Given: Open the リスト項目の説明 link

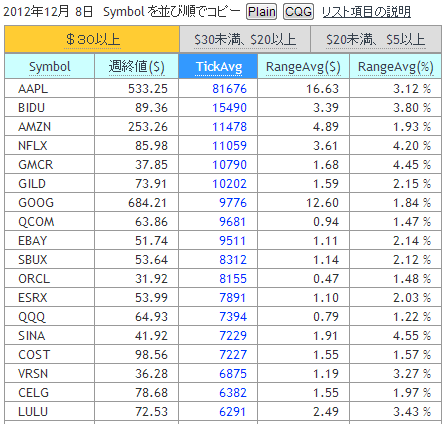Looking at the screenshot, I should point(366,12).
